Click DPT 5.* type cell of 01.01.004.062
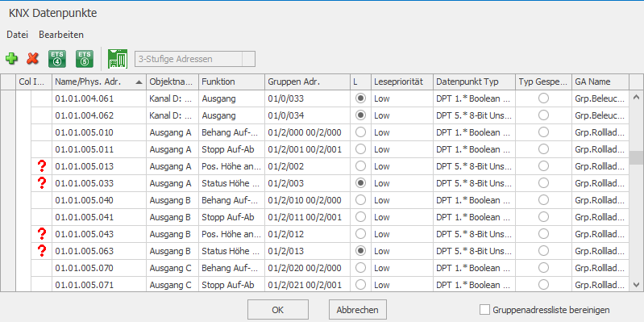The width and height of the screenshot is (644, 322). [475, 115]
